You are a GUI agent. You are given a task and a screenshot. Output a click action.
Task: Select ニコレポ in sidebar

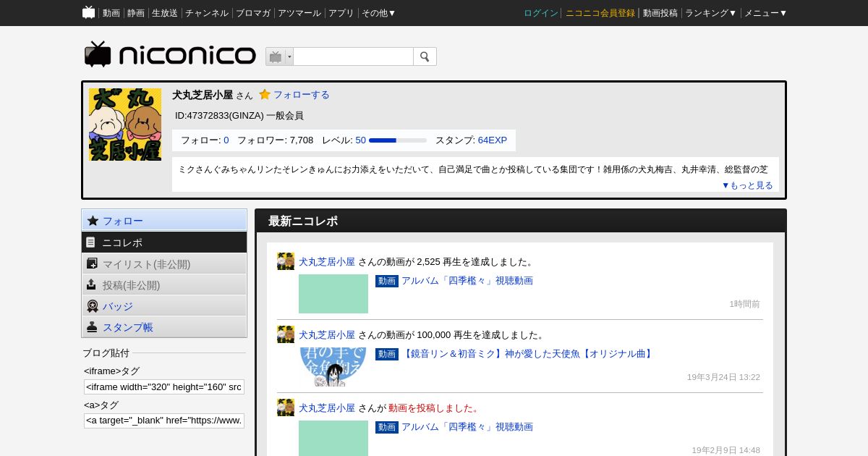[164, 242]
